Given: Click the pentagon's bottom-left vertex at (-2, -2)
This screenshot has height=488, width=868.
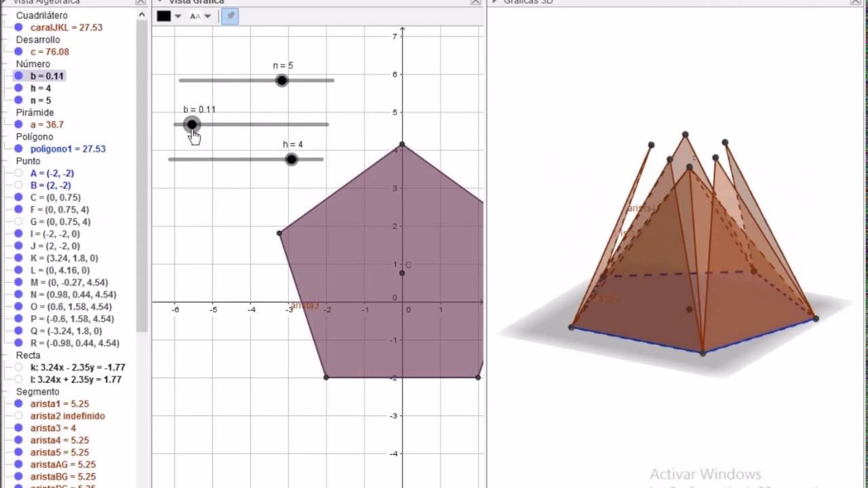Looking at the screenshot, I should tap(326, 377).
